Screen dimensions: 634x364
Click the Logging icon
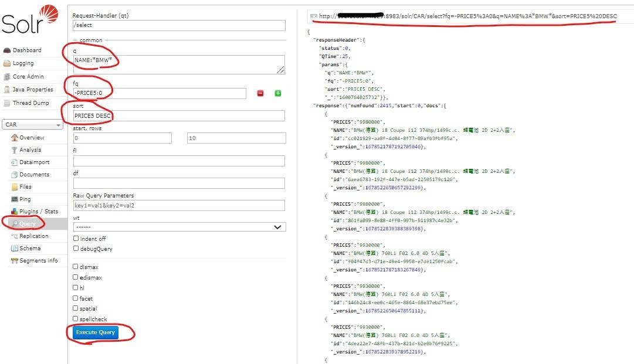pyautogui.click(x=7, y=63)
